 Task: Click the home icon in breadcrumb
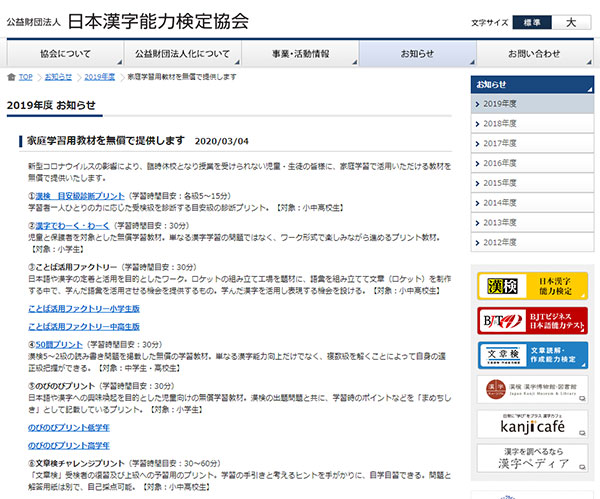[x=11, y=77]
